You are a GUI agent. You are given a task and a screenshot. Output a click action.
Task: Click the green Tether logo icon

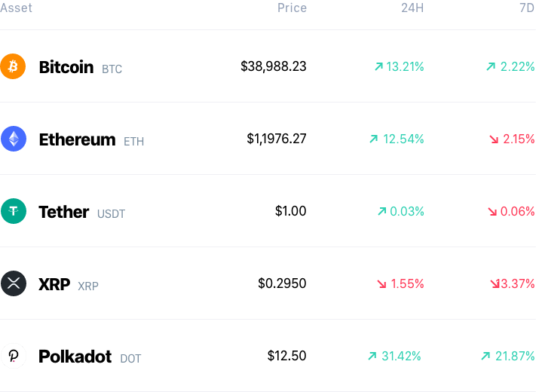click(14, 211)
